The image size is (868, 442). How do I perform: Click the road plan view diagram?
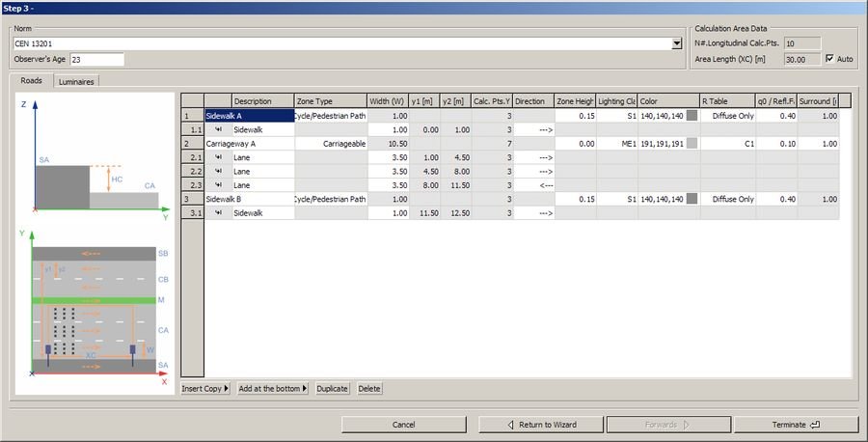click(x=95, y=308)
